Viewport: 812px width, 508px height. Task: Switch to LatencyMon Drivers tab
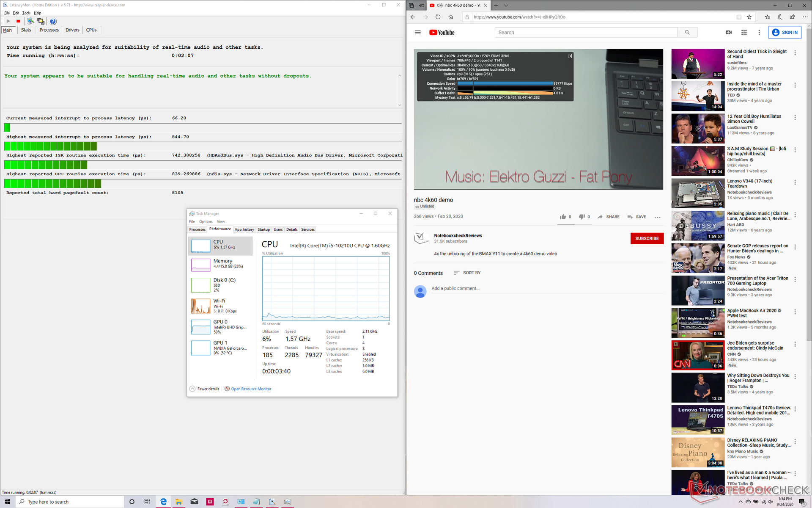[72, 30]
